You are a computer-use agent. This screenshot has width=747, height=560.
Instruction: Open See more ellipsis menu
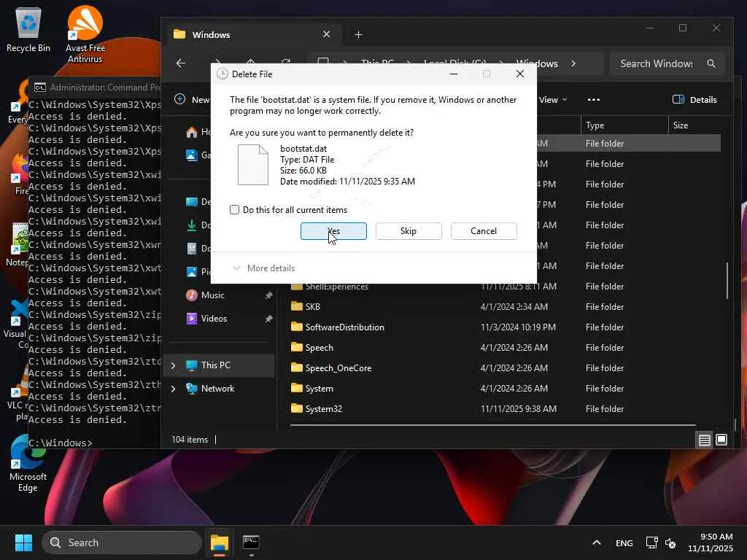tap(594, 99)
